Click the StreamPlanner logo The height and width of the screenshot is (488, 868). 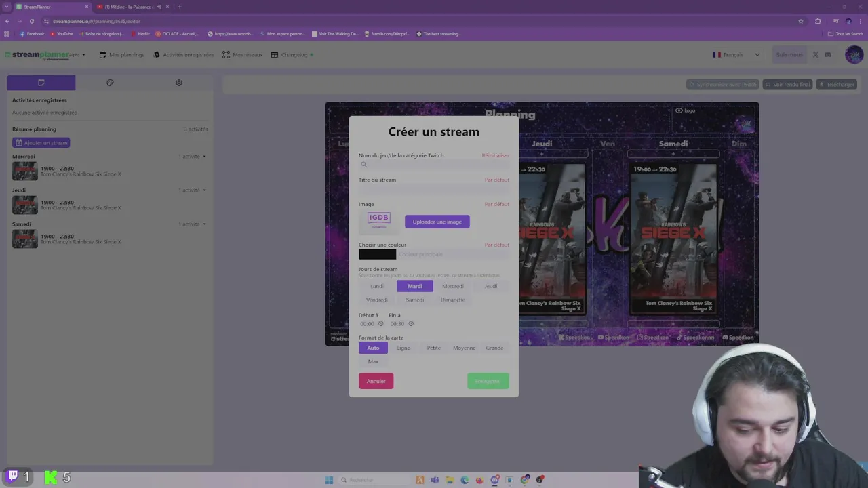tap(37, 55)
